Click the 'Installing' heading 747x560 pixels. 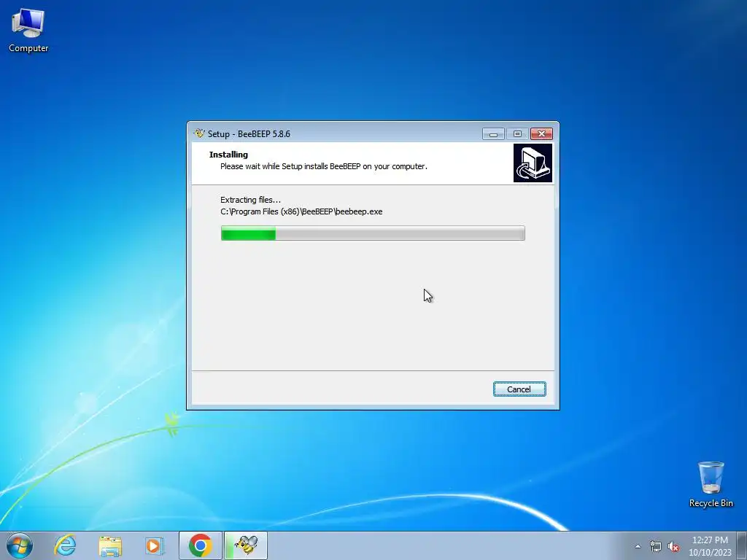[x=228, y=155]
